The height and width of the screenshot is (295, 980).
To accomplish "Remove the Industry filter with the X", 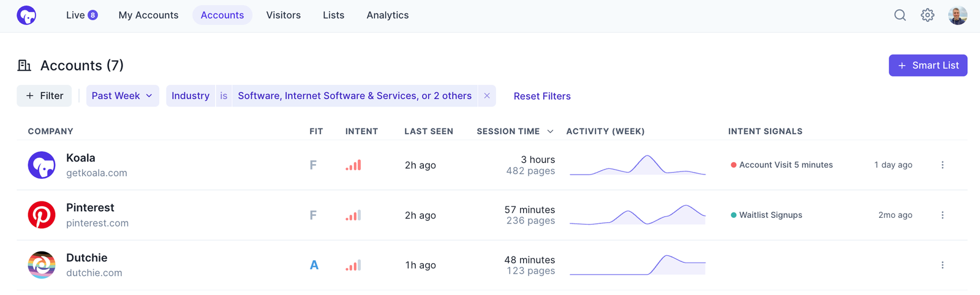I will click(x=487, y=96).
